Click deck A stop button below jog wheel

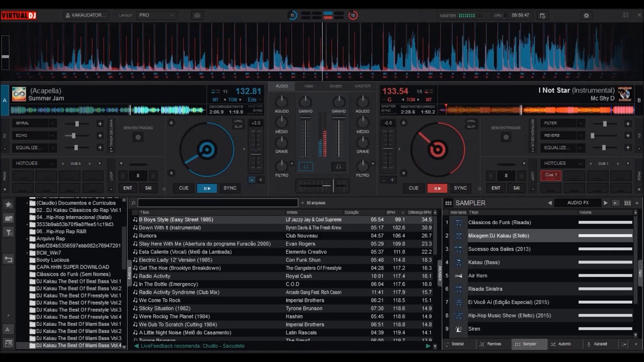tap(171, 173)
